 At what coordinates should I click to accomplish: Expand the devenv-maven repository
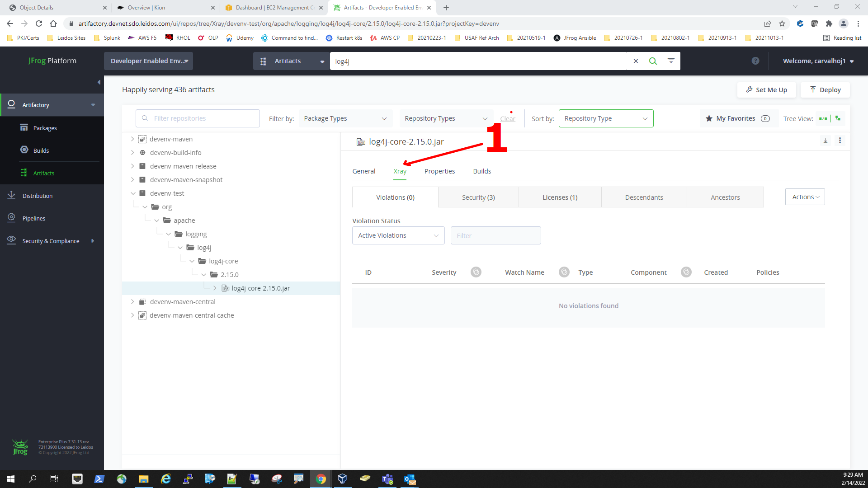coord(132,139)
